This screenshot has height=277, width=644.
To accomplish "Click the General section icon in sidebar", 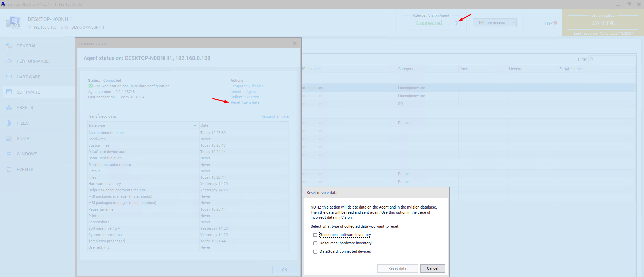I will coord(9,46).
